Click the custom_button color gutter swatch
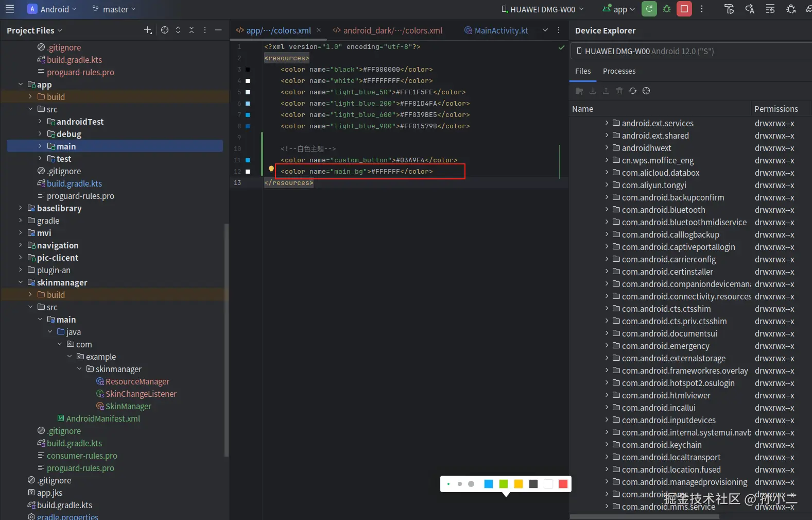 coord(248,160)
